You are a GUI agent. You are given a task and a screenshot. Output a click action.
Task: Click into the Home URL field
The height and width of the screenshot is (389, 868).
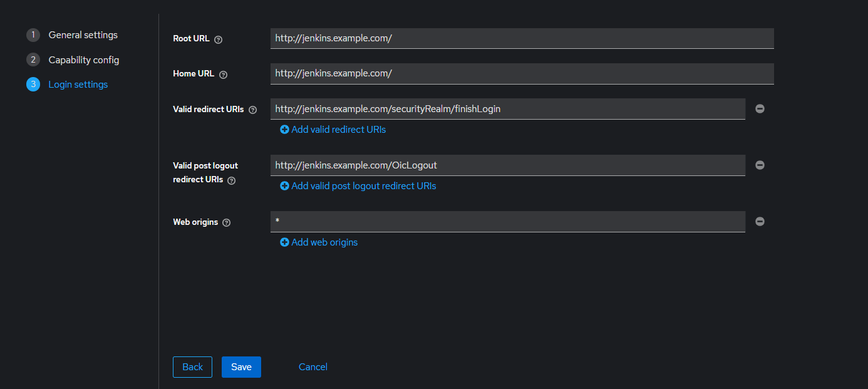point(522,73)
